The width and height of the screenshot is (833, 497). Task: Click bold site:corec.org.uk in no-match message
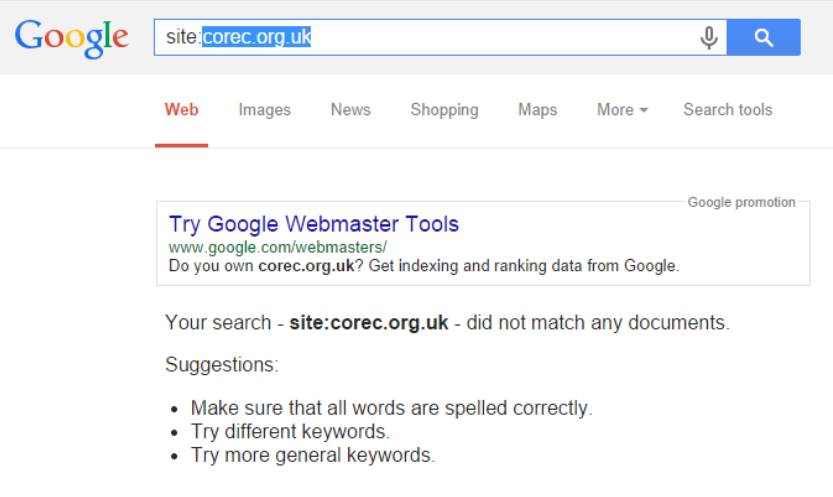(369, 322)
